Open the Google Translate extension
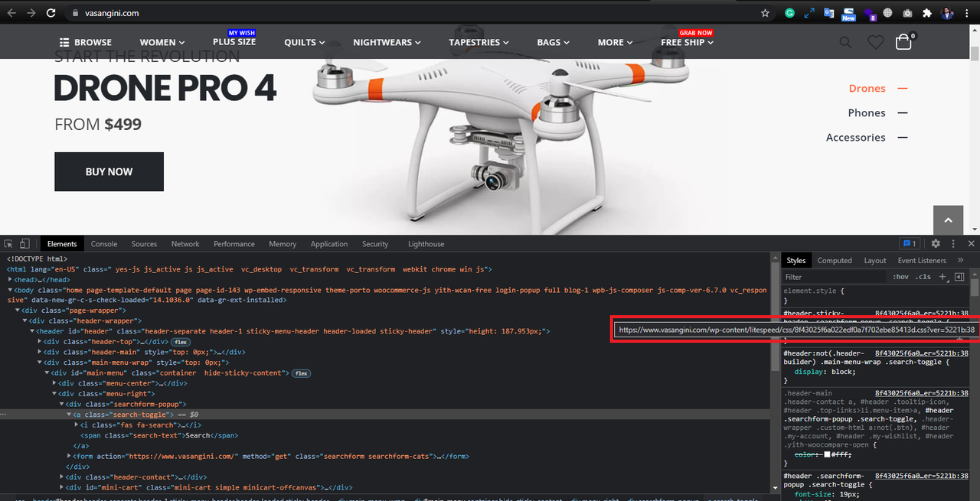 point(829,13)
